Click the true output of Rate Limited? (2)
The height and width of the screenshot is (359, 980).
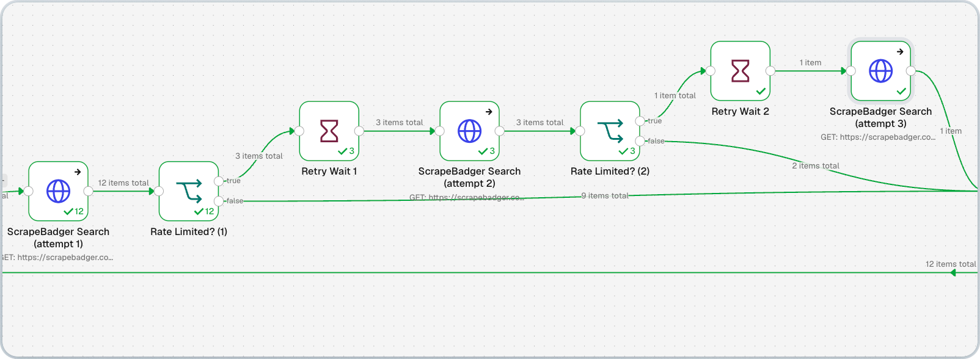click(640, 121)
